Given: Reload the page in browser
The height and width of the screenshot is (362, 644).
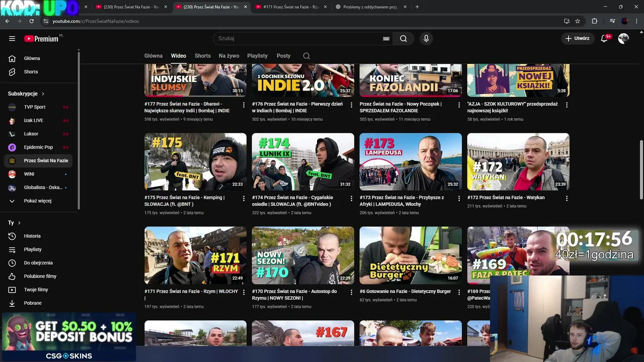Looking at the screenshot, I should 31,21.
